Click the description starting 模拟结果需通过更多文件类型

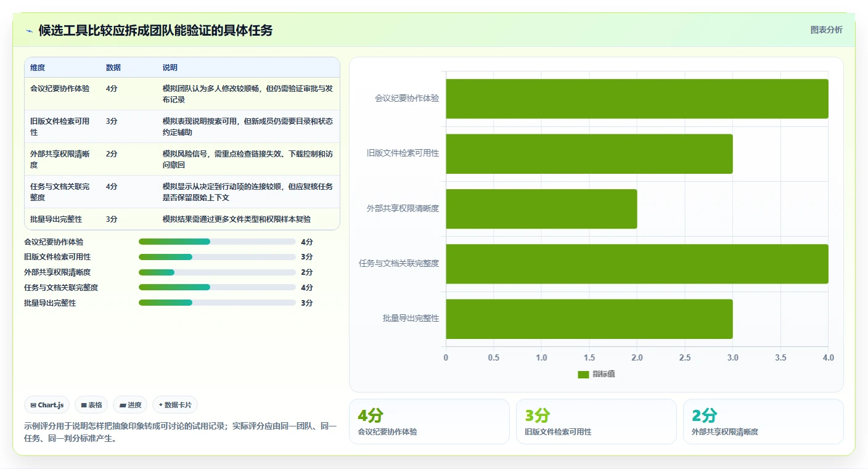[237, 219]
